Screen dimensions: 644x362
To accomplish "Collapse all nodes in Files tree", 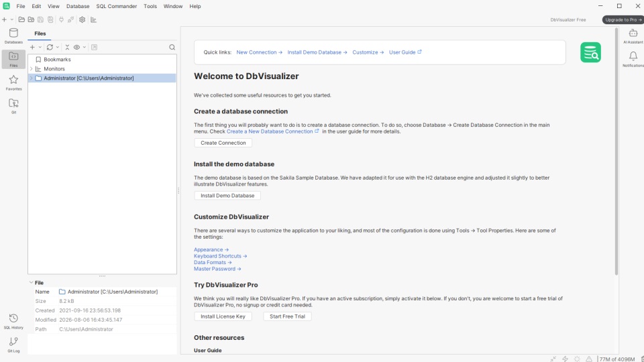I will point(67,47).
